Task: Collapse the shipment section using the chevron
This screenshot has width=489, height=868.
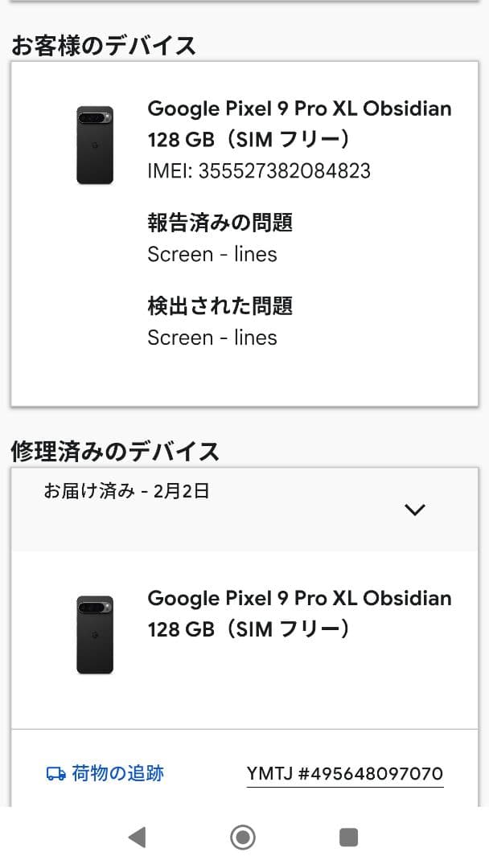Action: (x=415, y=510)
